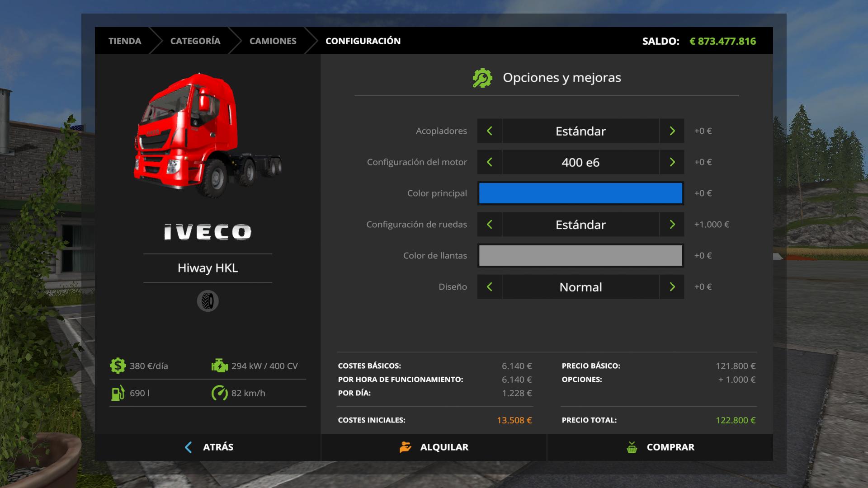Go to Camiones breadcrumb tab
Viewport: 868px width, 488px height.
coord(273,41)
